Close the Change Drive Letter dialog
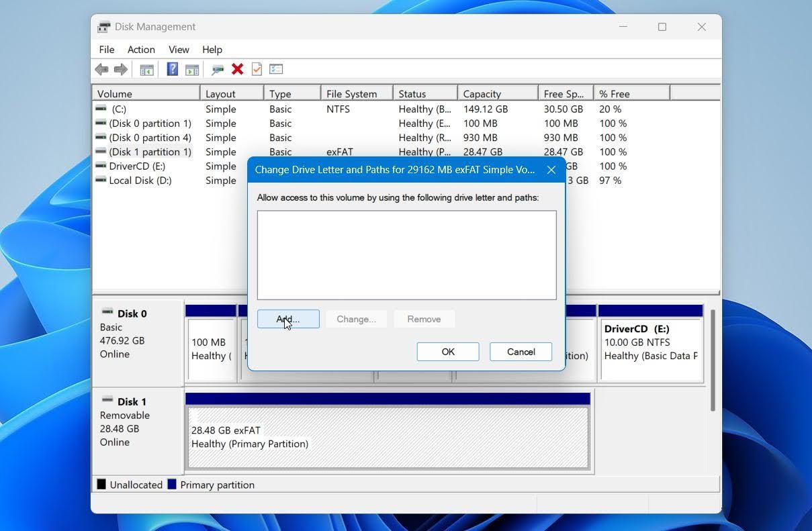Screen dimensions: 812x531 coord(551,170)
